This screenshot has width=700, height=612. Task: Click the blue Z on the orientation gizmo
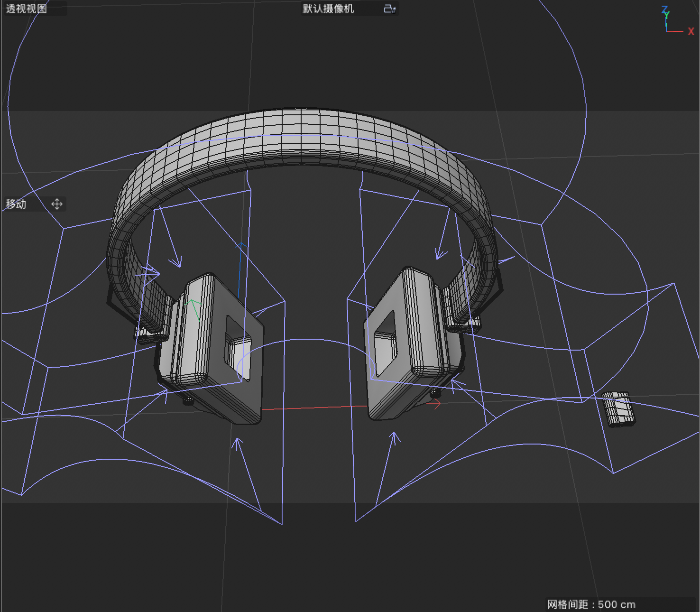pyautogui.click(x=664, y=9)
